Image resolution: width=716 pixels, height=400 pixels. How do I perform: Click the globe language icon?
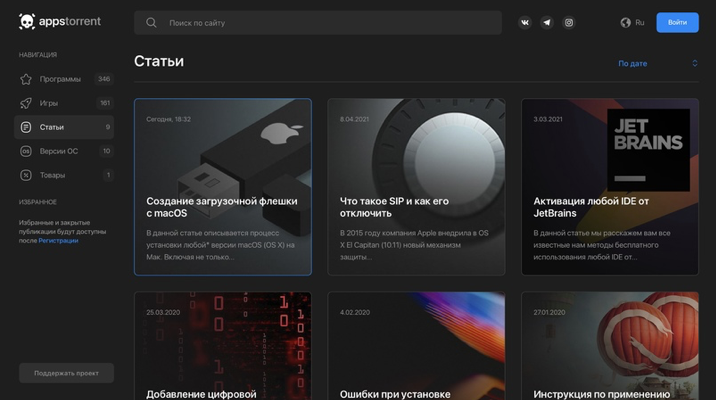click(625, 22)
